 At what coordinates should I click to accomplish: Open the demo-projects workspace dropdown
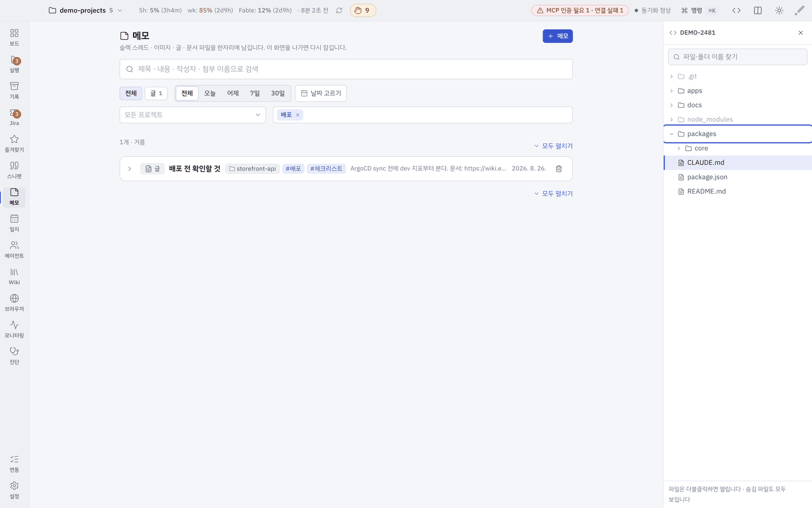click(85, 11)
